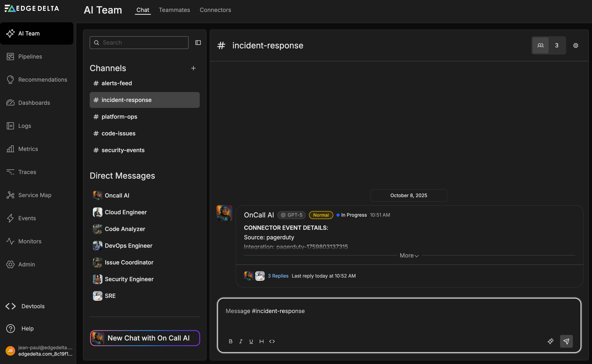Start New Chat with On Call AI
The width and height of the screenshot is (592, 364).
tap(145, 338)
